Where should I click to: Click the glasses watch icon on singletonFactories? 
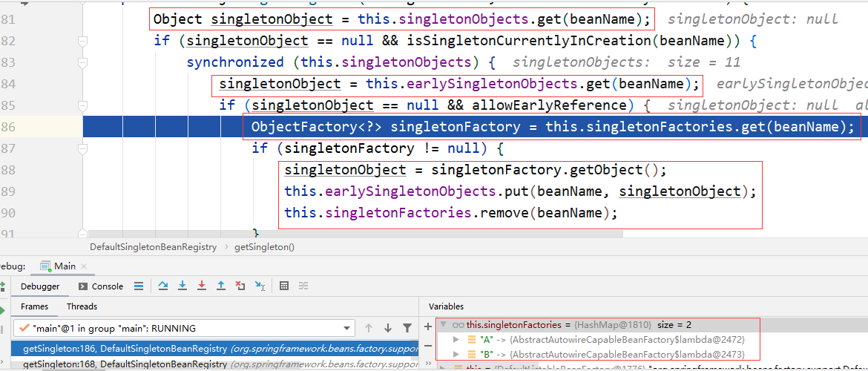pyautogui.click(x=458, y=325)
